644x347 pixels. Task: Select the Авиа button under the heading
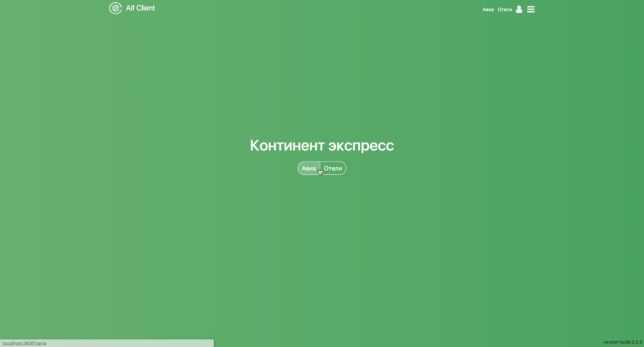coord(309,168)
